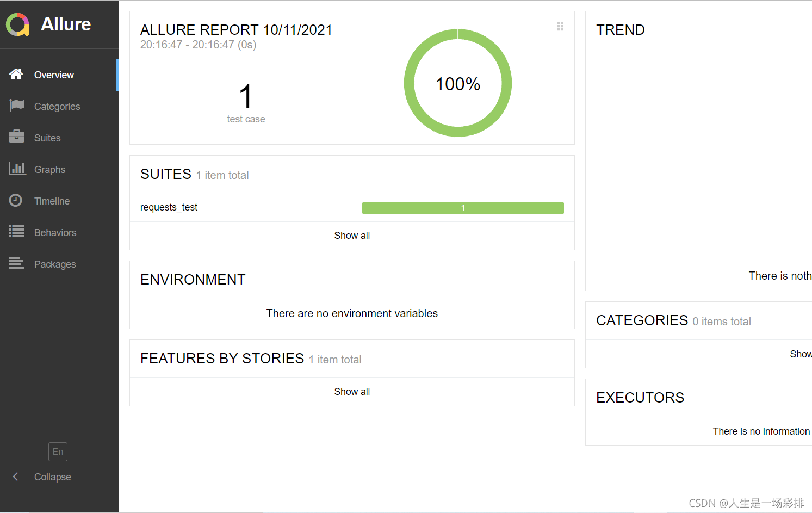Click the Allure brand title text
Screen dimensions: 812x513
tap(66, 24)
